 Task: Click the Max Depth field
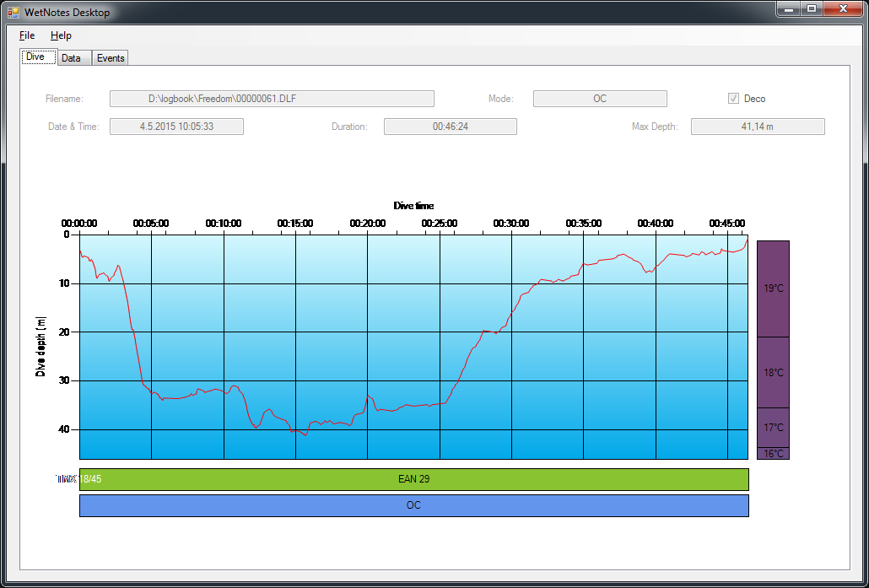tap(757, 127)
